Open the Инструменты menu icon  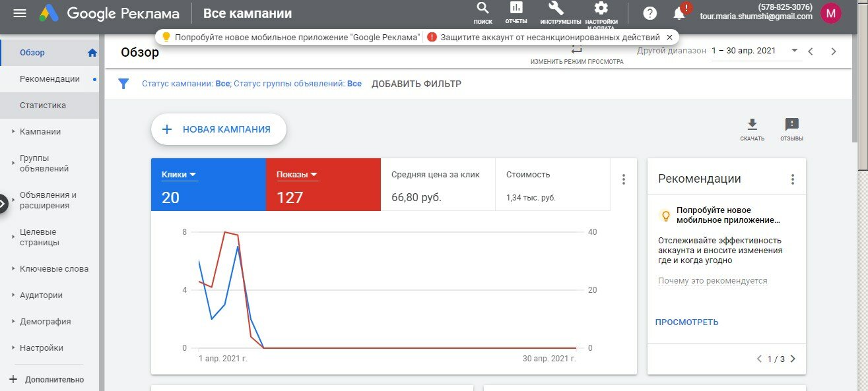click(556, 12)
